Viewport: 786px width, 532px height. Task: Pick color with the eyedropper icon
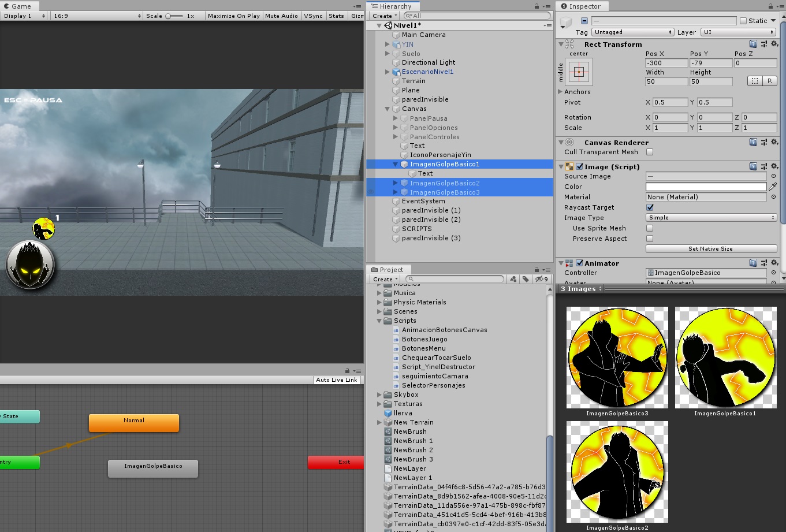tap(773, 187)
